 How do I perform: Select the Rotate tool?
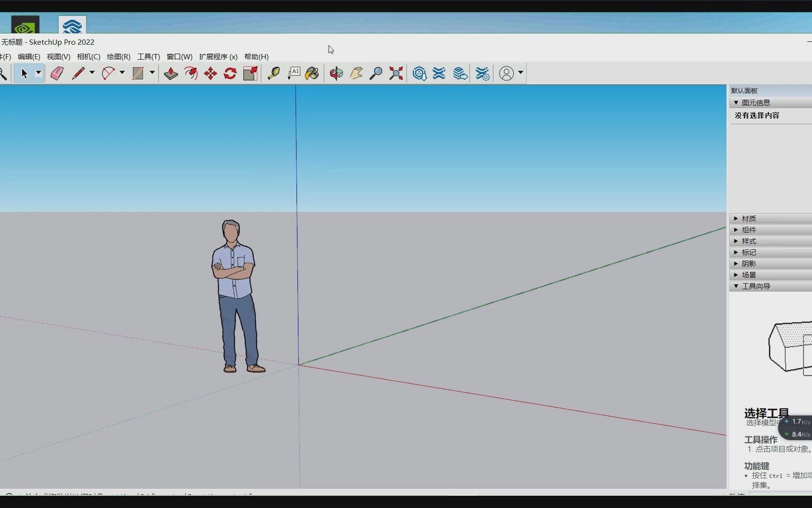tap(230, 73)
